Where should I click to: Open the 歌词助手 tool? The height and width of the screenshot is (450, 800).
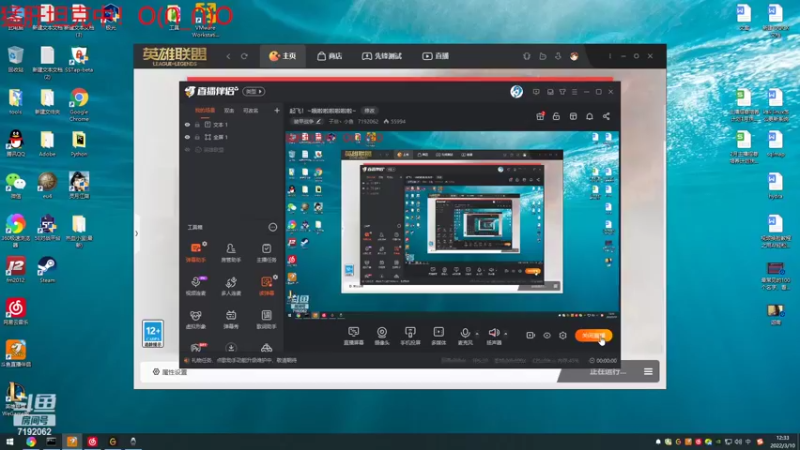[266, 319]
